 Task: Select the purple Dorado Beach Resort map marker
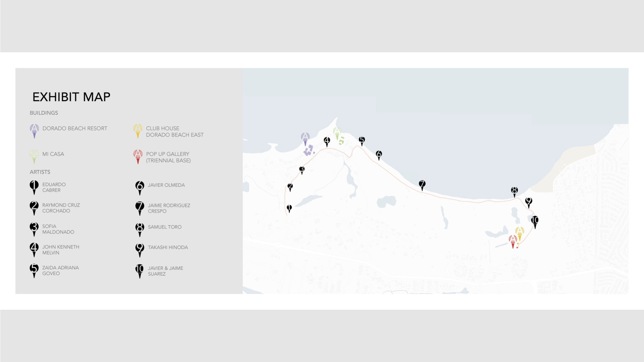click(x=305, y=138)
